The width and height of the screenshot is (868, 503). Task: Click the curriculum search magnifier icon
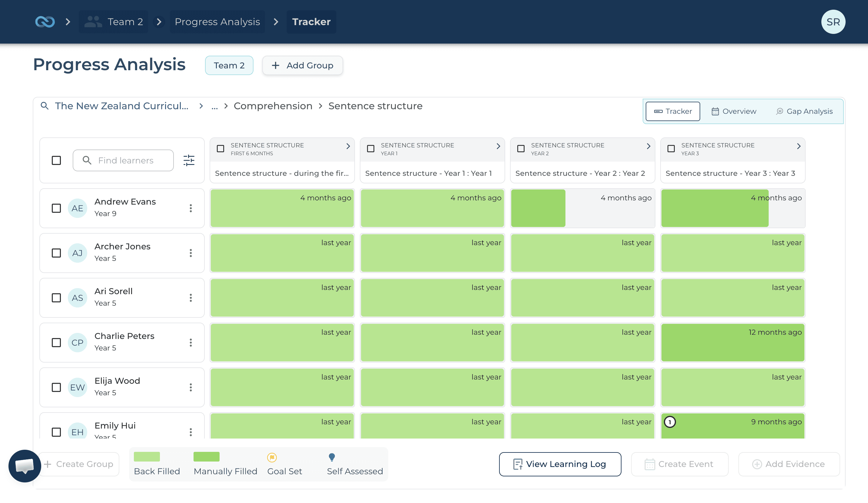tap(45, 106)
